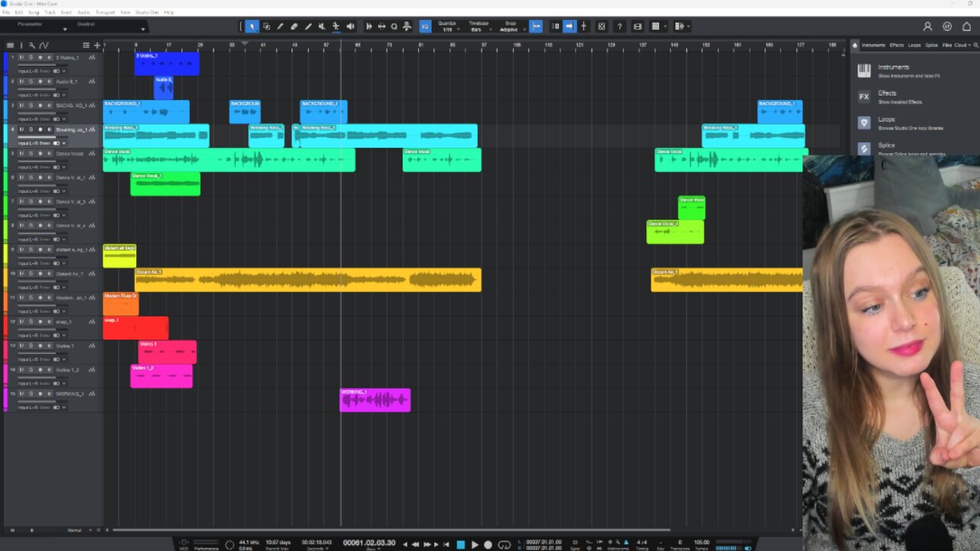The height and width of the screenshot is (551, 980).
Task: Click the help question mark icon
Action: (619, 26)
